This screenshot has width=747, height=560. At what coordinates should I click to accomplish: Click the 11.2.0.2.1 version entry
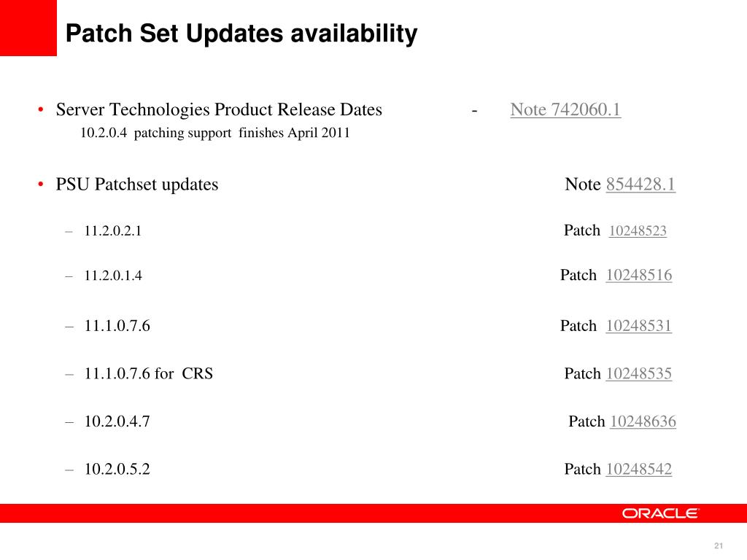click(113, 231)
